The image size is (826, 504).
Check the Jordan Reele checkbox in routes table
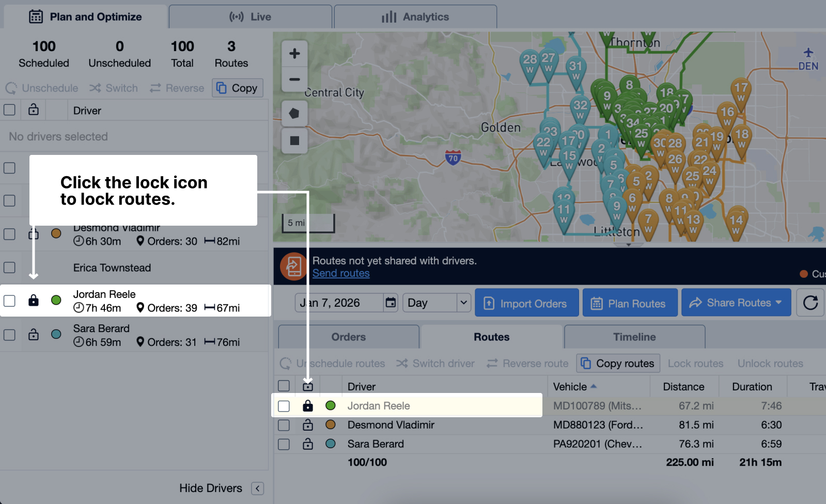[x=284, y=406]
